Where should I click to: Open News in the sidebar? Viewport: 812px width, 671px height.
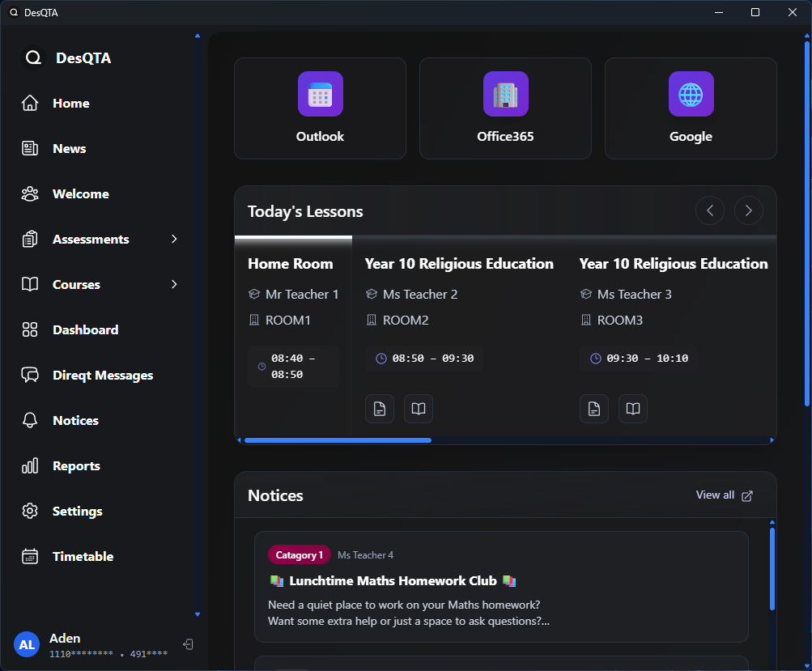point(99,149)
